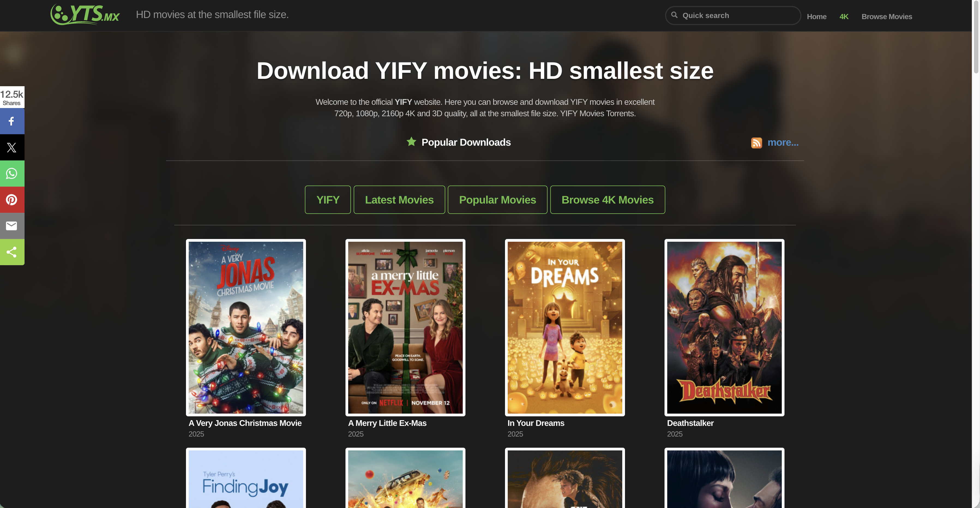Open the green general share icon
This screenshot has height=508, width=980.
tap(12, 252)
